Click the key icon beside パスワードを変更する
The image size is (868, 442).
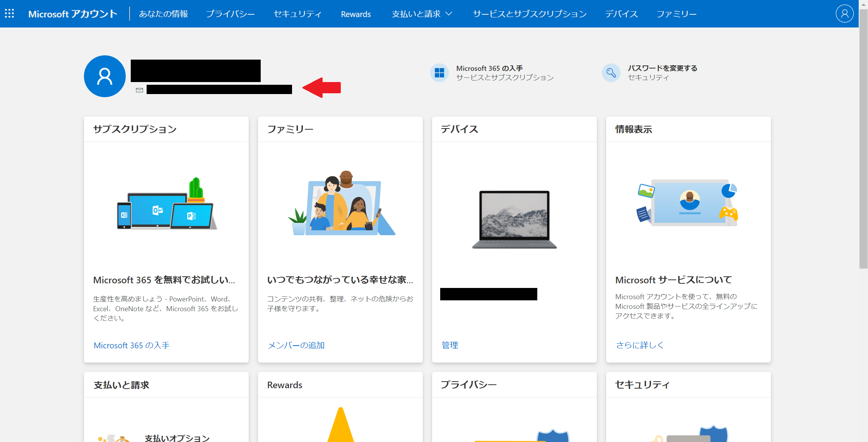(611, 72)
